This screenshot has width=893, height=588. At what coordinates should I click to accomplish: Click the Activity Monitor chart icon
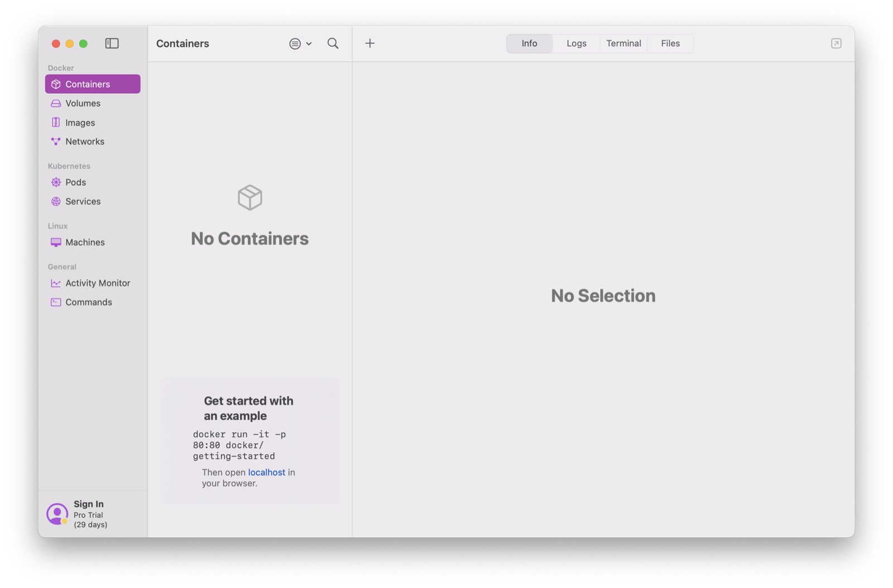coord(56,283)
